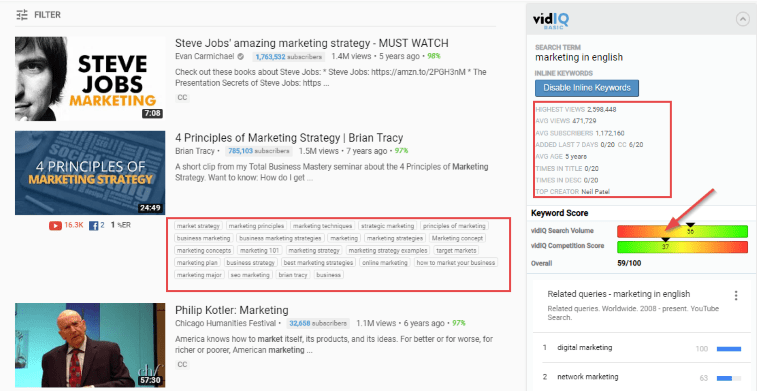Click the vidIQ Competition Score bar
Screen dimensions: 757x391
(x=682, y=247)
